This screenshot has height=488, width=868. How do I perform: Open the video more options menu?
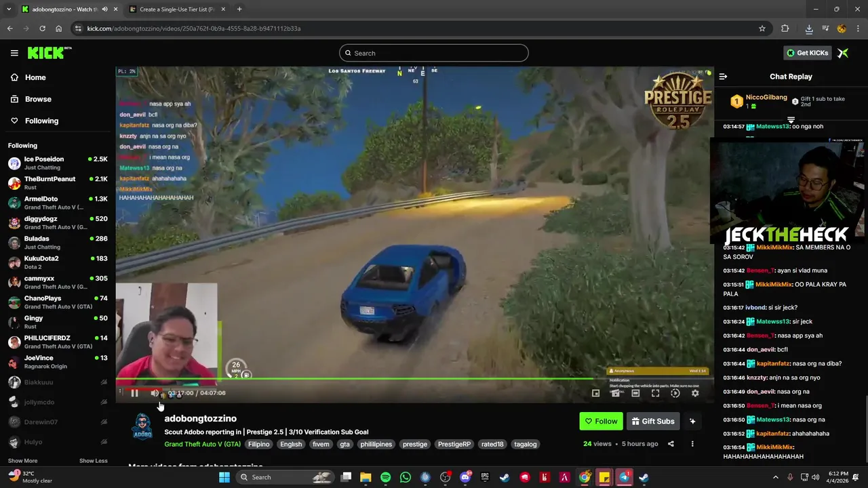(692, 444)
